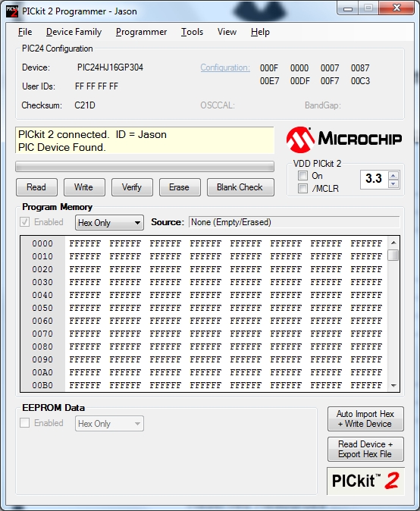Click the PICkit 2 title bar app icon
Image resolution: width=420 pixels, height=511 pixels.
coord(12,11)
